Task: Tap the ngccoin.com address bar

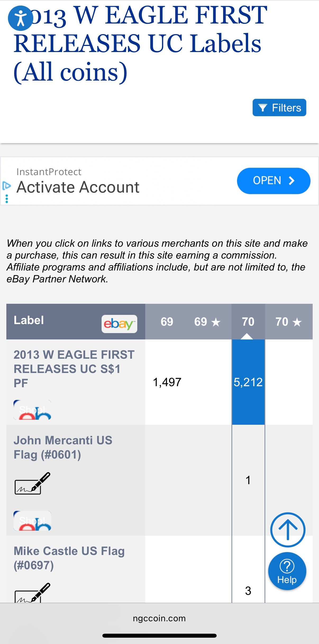Action: pos(159,618)
